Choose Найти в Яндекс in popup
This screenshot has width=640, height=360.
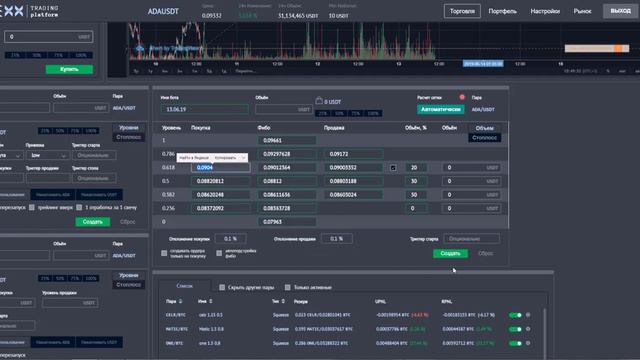(194, 158)
